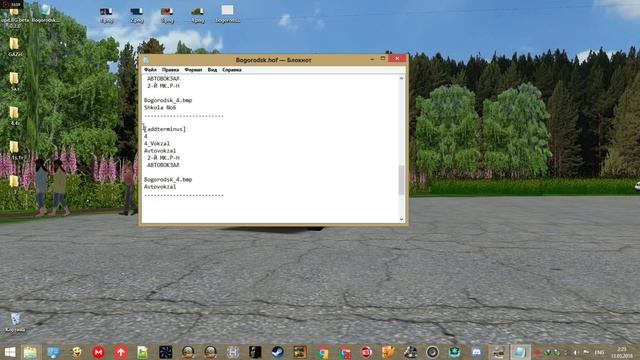Click the text line 4_Vokzal
640x360 pixels.
click(157, 143)
